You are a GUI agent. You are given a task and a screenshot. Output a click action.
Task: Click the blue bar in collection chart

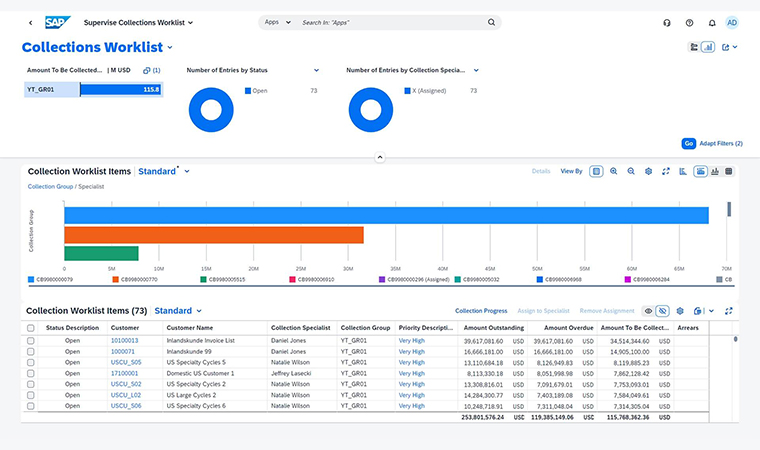(386, 215)
